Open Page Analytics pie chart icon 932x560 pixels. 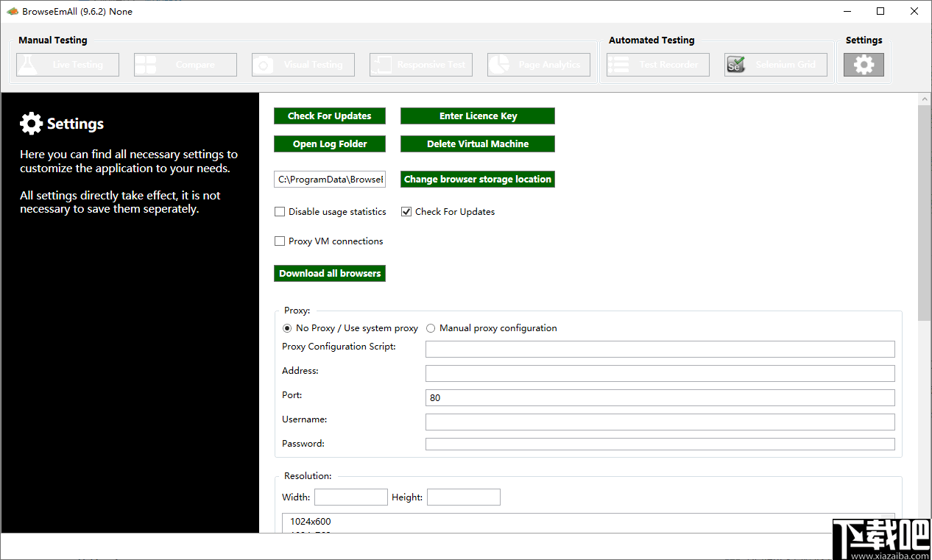498,65
